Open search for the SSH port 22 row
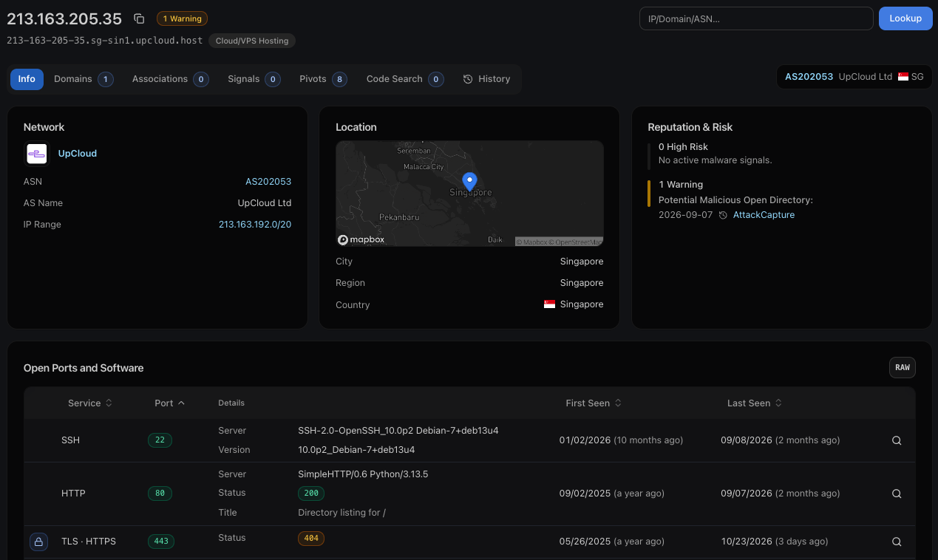The width and height of the screenshot is (938, 560). (x=897, y=440)
